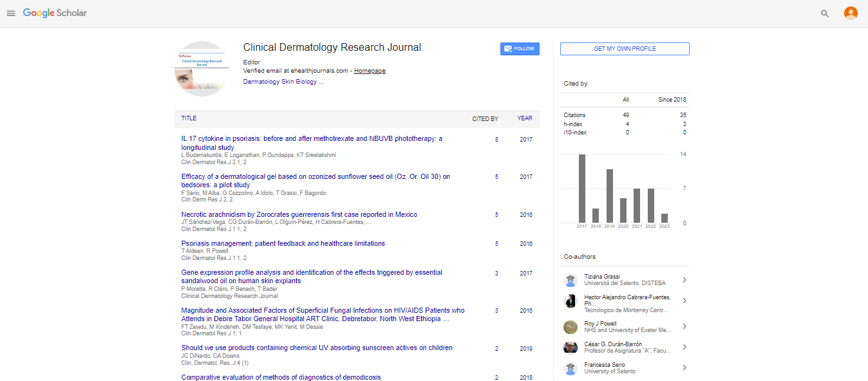Viewport: 868px width, 381px height.
Task: Open Tiziana Grassi's co-author name link
Action: click(602, 277)
